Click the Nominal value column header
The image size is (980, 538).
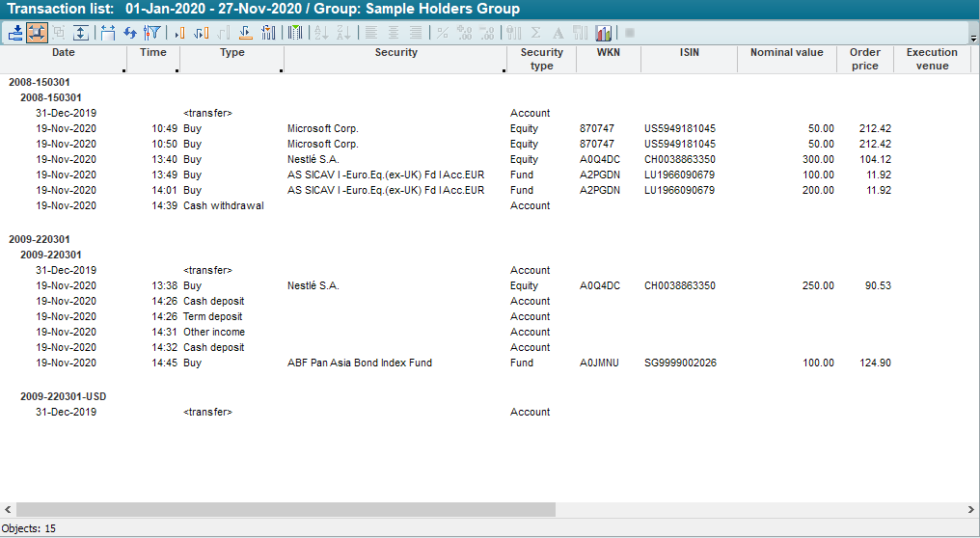(786, 53)
